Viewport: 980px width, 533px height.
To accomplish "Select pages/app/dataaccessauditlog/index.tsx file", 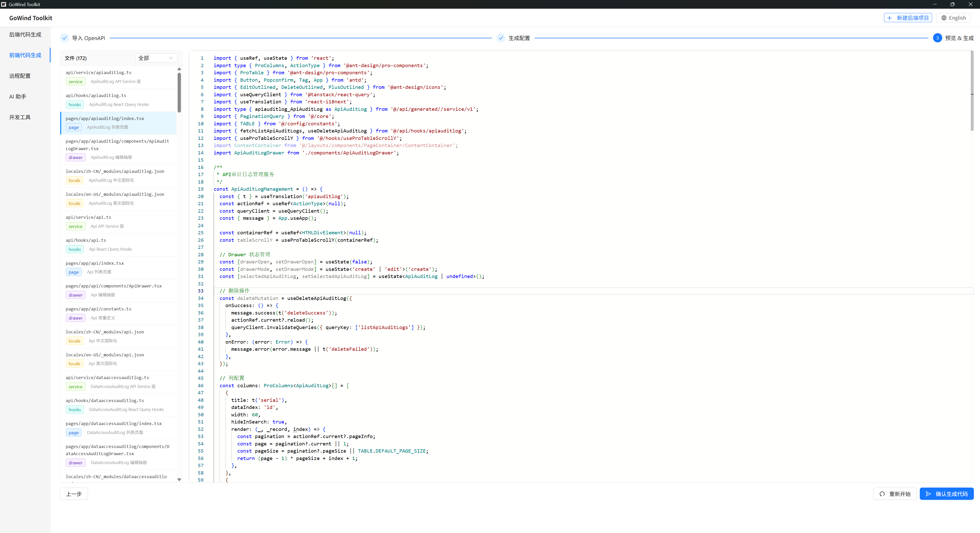I will pyautogui.click(x=118, y=428).
